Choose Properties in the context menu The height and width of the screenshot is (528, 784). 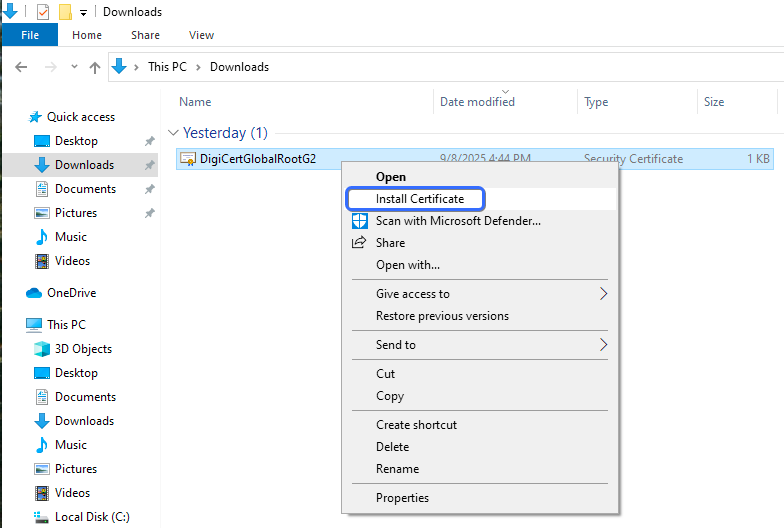click(x=402, y=498)
